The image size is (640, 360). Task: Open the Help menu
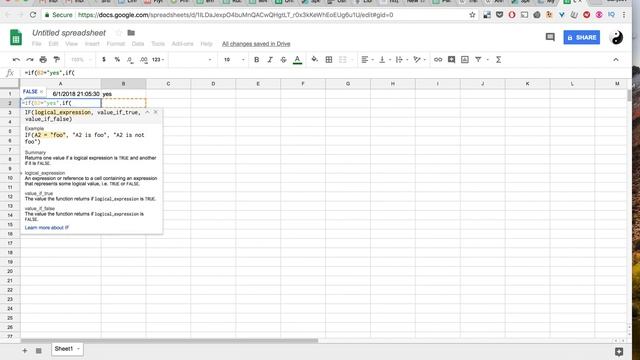click(207, 44)
